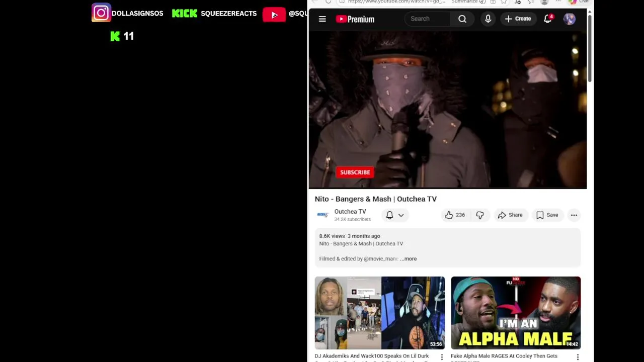Screen dimensions: 644x362
Task: Click the 8.6K views 3 months ago text
Action: tap(350, 236)
